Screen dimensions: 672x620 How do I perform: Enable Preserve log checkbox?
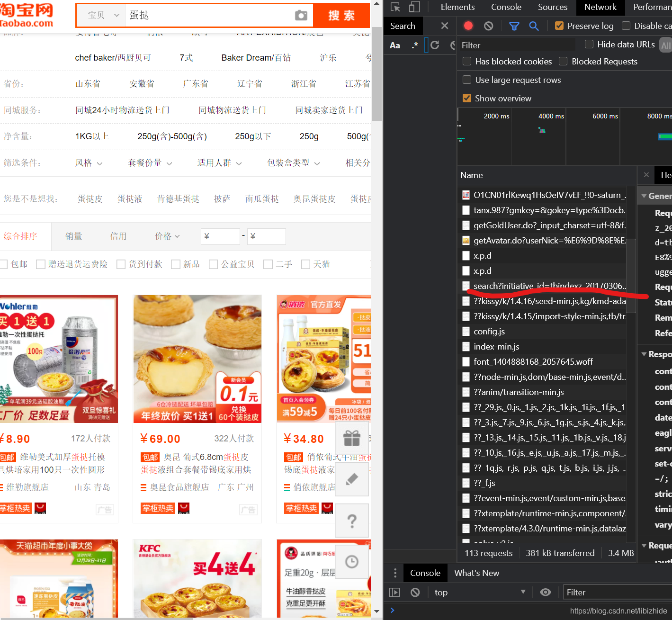(x=559, y=26)
